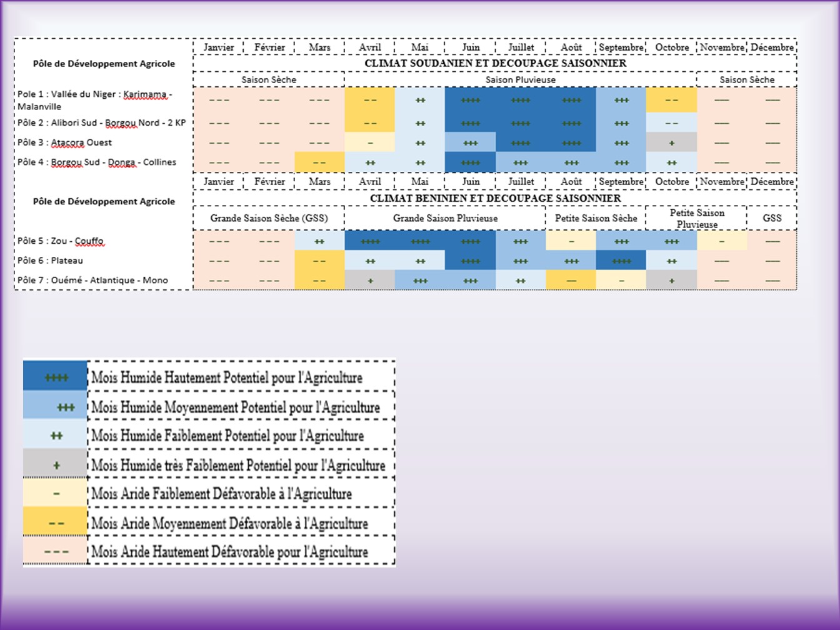Click the 'Petite Saison Pluvieuse' label
840x630 pixels.
[x=697, y=218]
